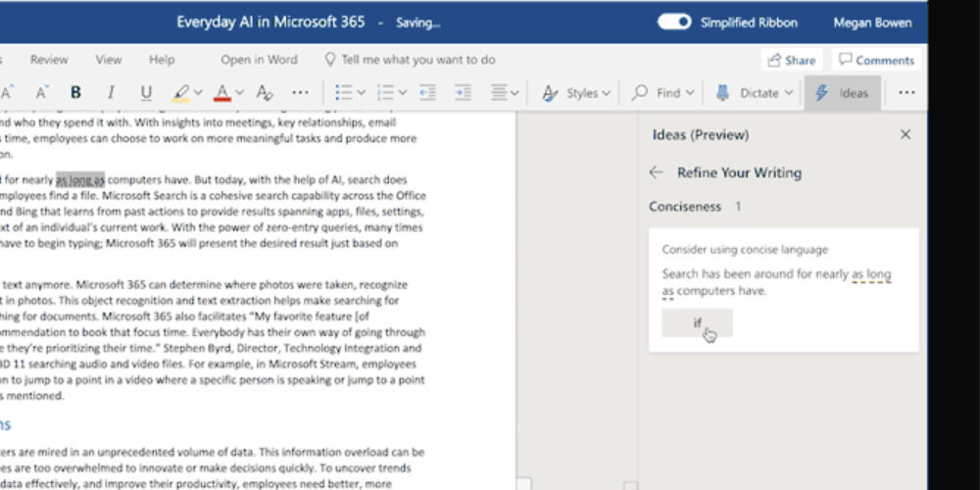Image resolution: width=980 pixels, height=490 pixels.
Task: Close the Ideas (Preview) pane
Action: click(x=905, y=134)
